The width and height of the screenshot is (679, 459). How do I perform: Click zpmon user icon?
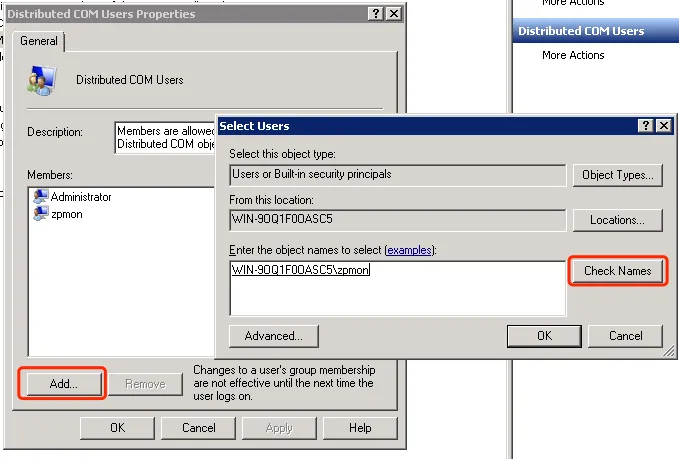coord(40,213)
